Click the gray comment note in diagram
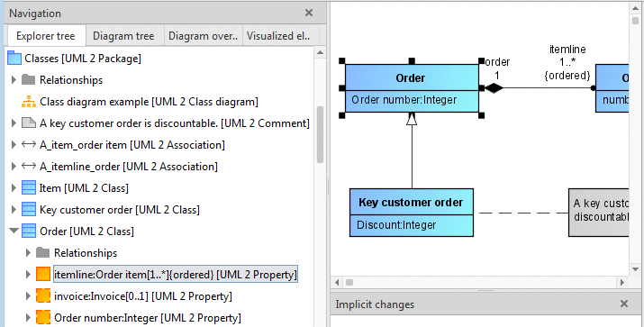644x327 pixels. tap(599, 213)
